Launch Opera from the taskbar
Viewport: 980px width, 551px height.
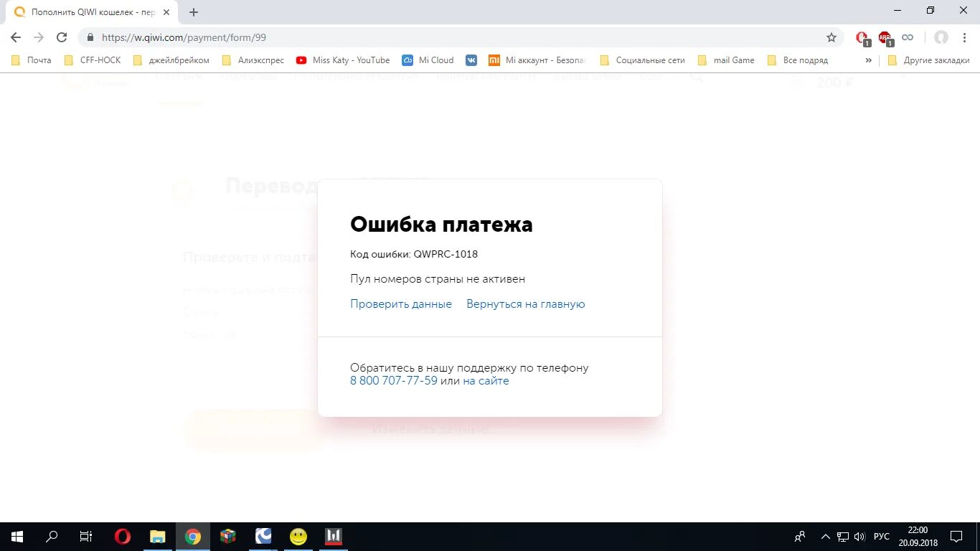click(x=123, y=537)
